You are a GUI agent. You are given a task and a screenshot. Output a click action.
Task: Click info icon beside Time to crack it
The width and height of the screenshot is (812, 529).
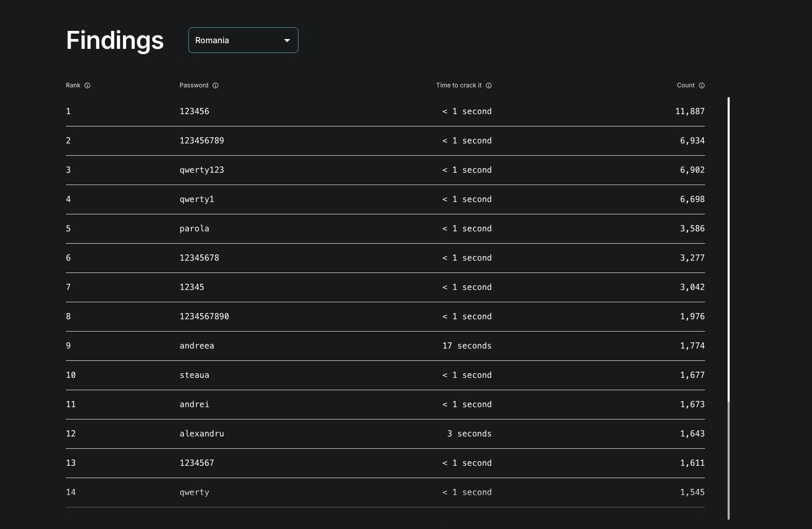[489, 85]
